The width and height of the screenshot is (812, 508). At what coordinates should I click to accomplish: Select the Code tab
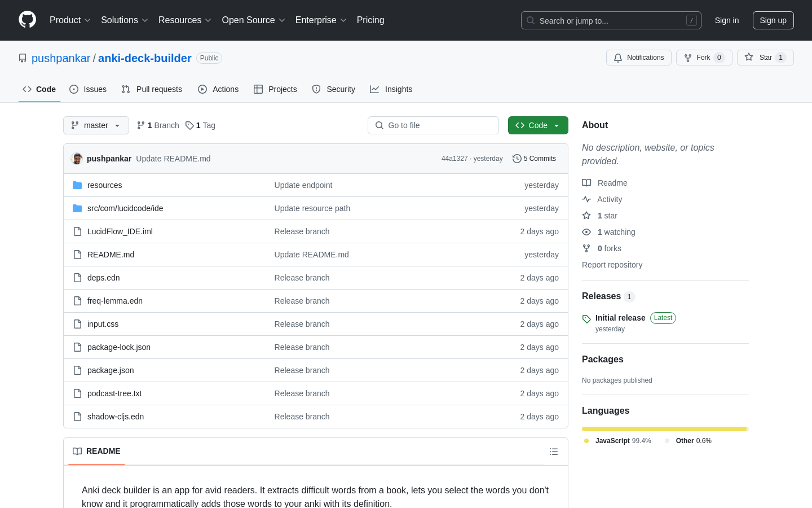[x=39, y=89]
